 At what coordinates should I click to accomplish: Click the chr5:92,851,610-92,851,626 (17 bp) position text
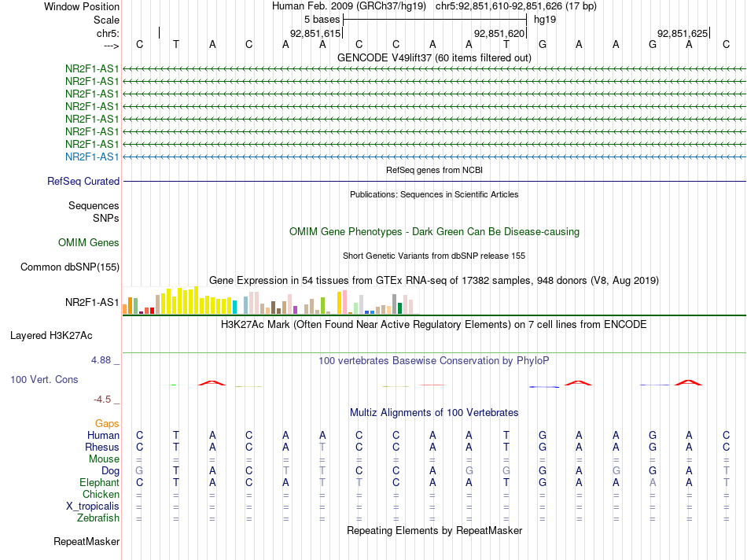(x=516, y=6)
